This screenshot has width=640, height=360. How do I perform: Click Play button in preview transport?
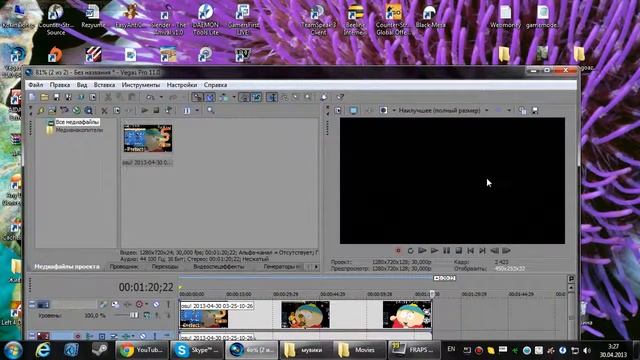(434, 251)
